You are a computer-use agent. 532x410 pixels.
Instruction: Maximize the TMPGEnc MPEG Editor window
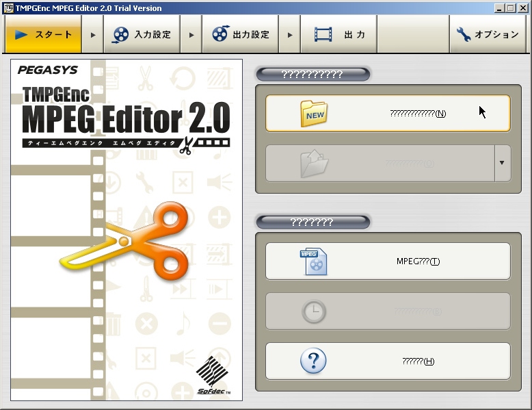click(511, 8)
